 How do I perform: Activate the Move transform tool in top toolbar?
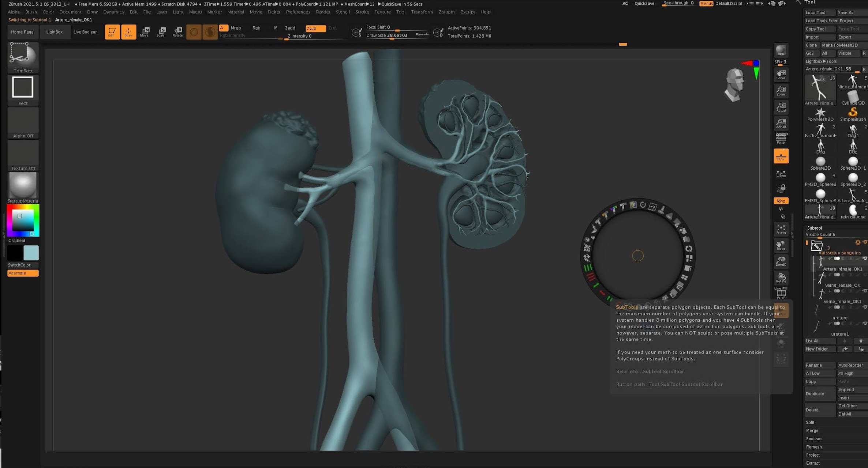pos(145,32)
